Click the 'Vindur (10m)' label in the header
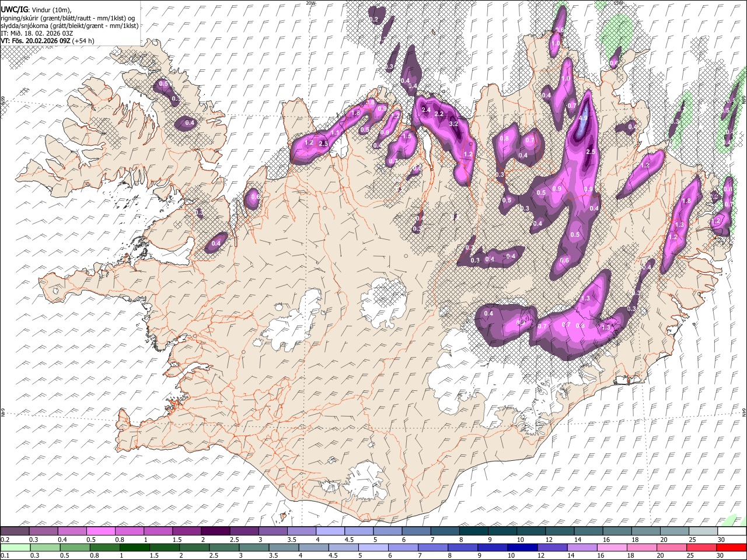The width and height of the screenshot is (747, 560). tap(51, 10)
